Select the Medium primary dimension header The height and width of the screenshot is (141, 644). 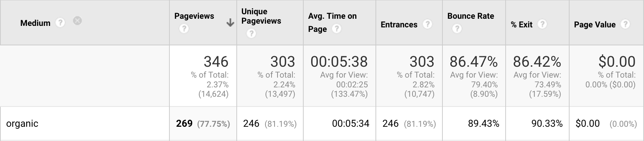[35, 23]
